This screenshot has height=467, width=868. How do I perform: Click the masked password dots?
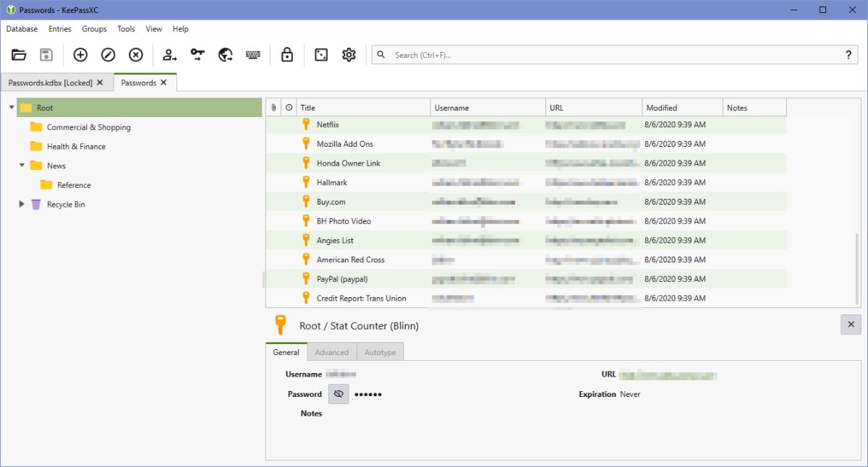click(367, 395)
